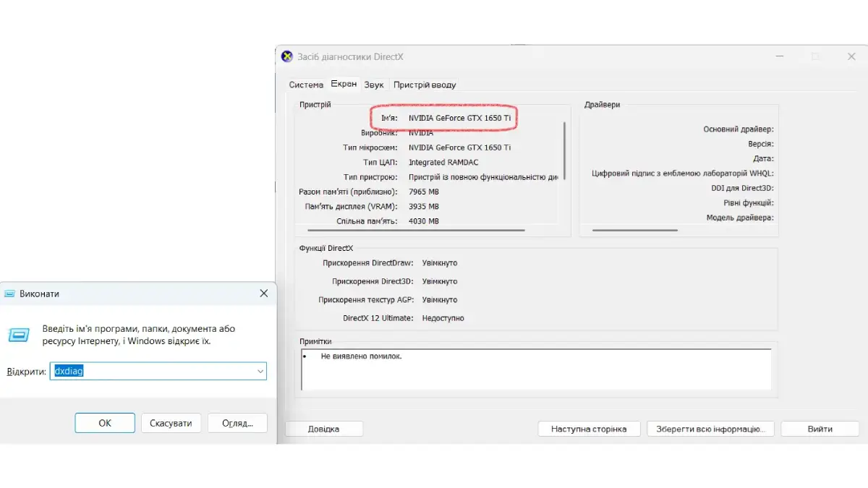Click the Прискорення DirectDraw Увімкнуто value
Image resolution: width=868 pixels, height=488 pixels.
point(440,263)
